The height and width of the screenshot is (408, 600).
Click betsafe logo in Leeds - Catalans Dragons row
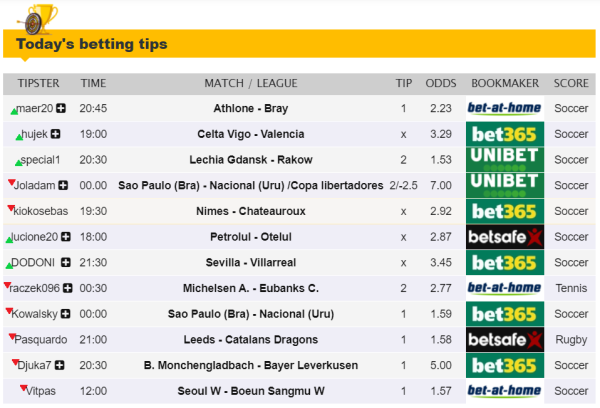pos(505,340)
